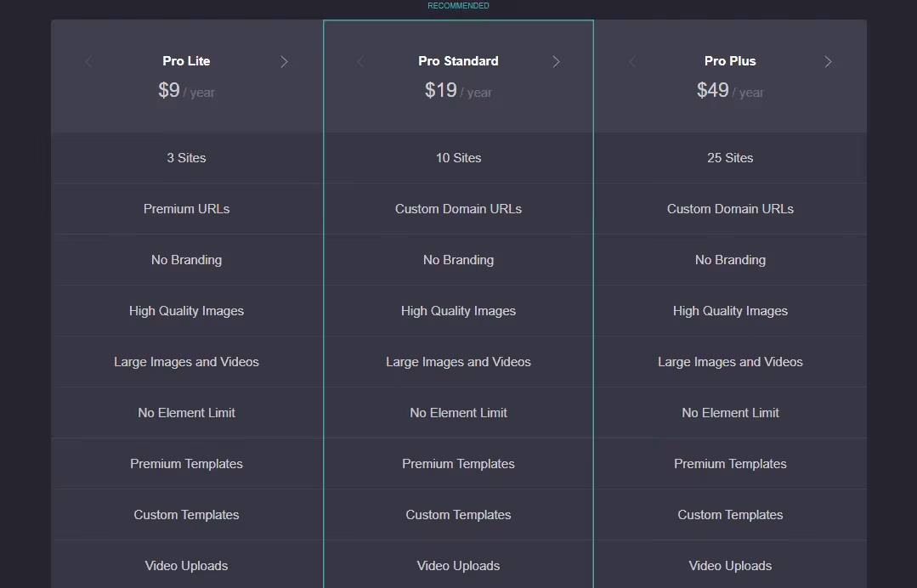Screen dimensions: 917x588
Task: Click the next arrow on Pro Lite plan
Action: (284, 61)
